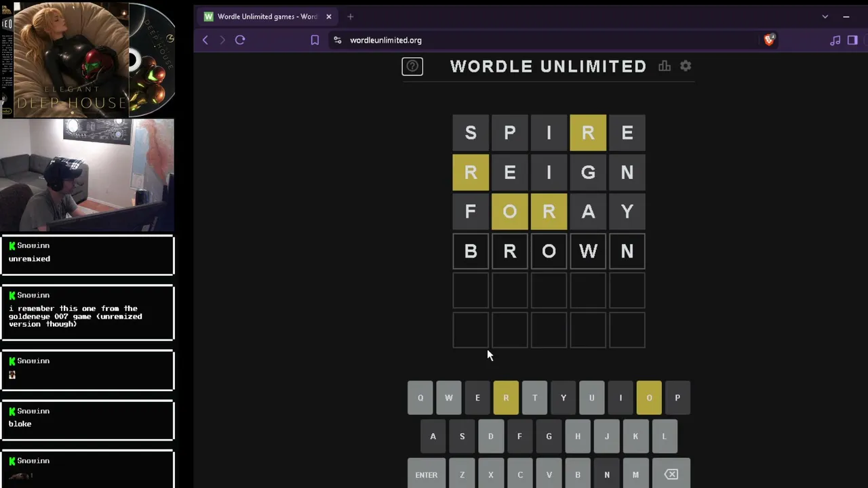Tap the yellow O key on the keyboard
The width and height of the screenshot is (868, 488).
pyautogui.click(x=649, y=398)
